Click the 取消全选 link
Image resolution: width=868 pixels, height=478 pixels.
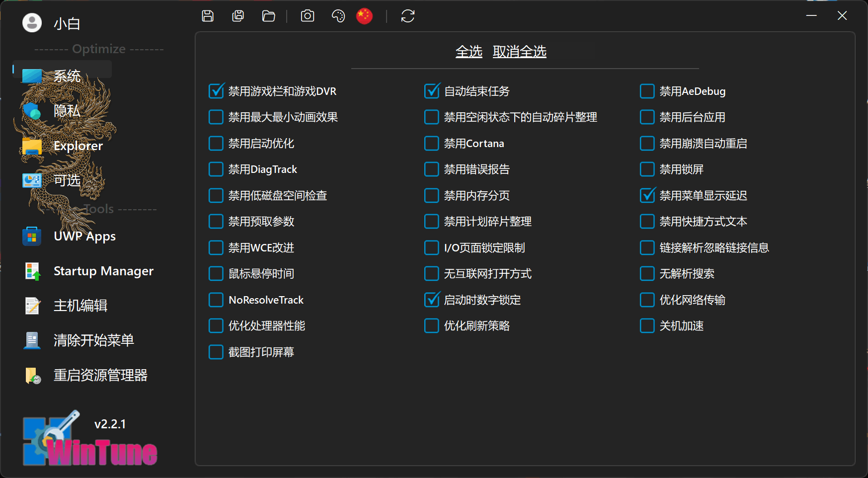coord(520,52)
